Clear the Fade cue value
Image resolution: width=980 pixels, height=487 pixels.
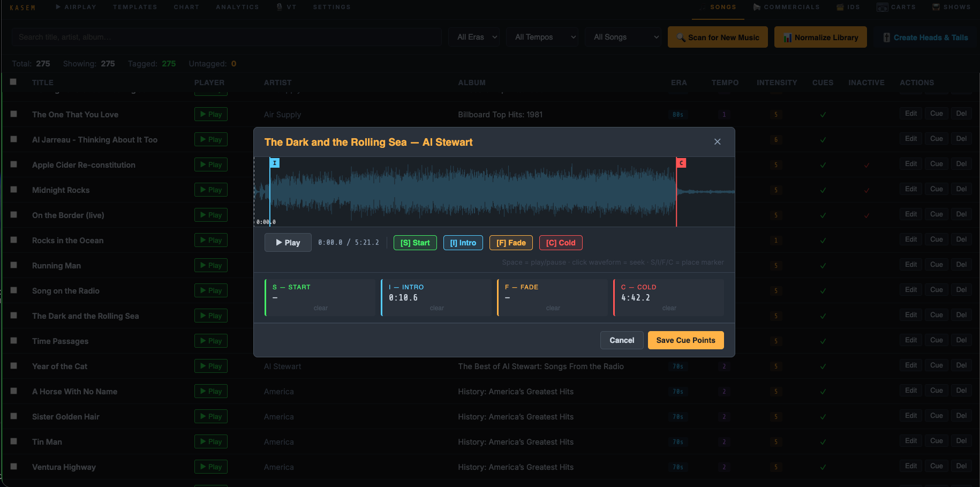click(553, 308)
